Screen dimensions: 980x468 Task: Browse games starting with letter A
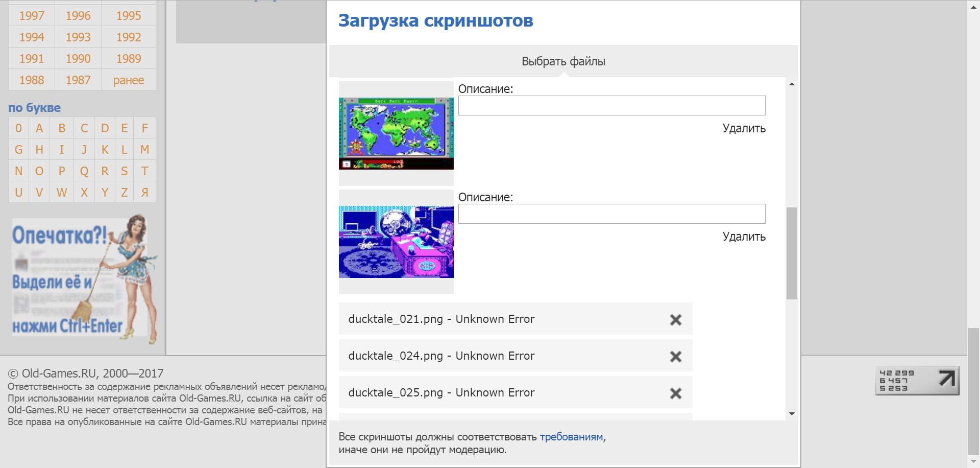(39, 128)
